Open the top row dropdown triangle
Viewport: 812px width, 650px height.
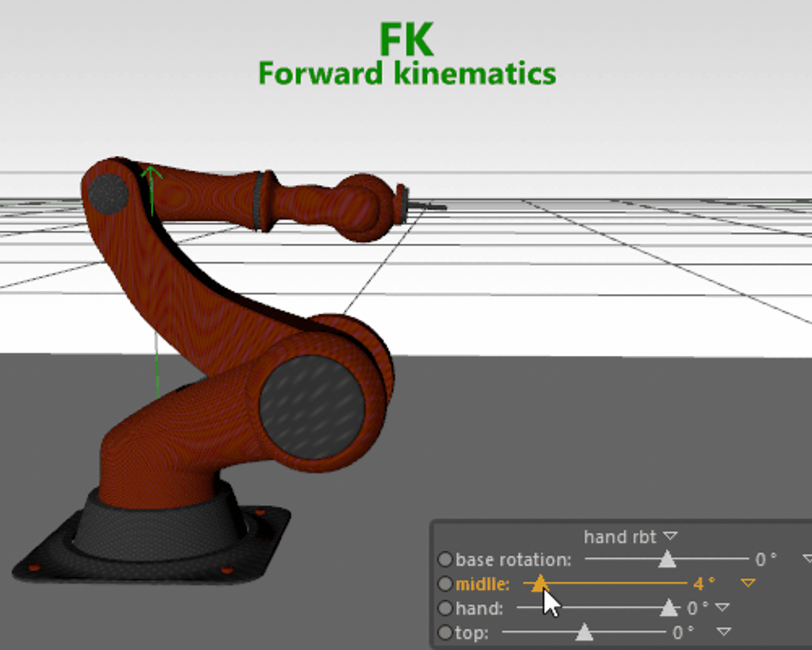tap(724, 632)
